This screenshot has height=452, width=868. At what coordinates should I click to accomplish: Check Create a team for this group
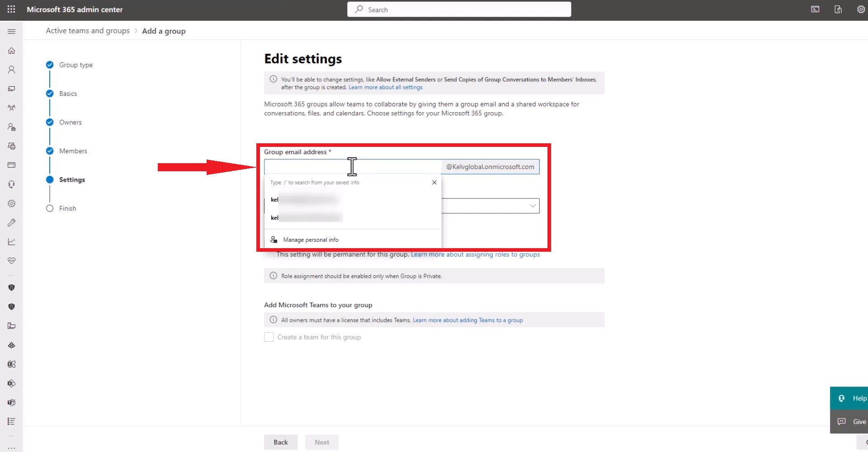pos(269,337)
